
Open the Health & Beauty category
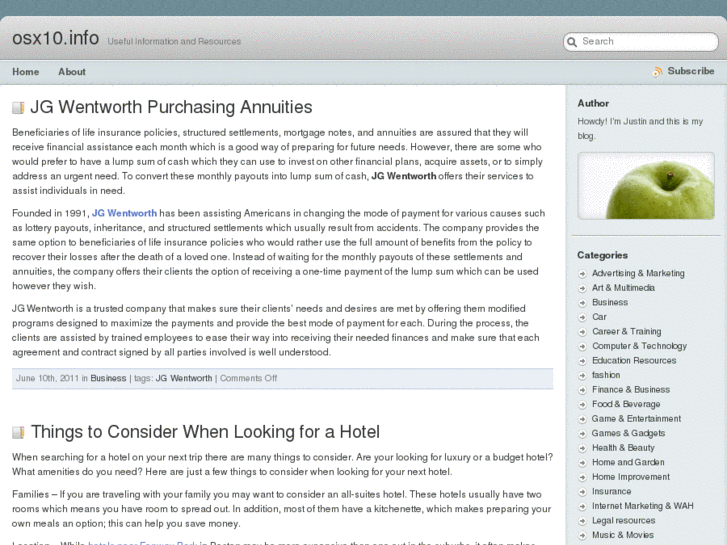tap(623, 448)
